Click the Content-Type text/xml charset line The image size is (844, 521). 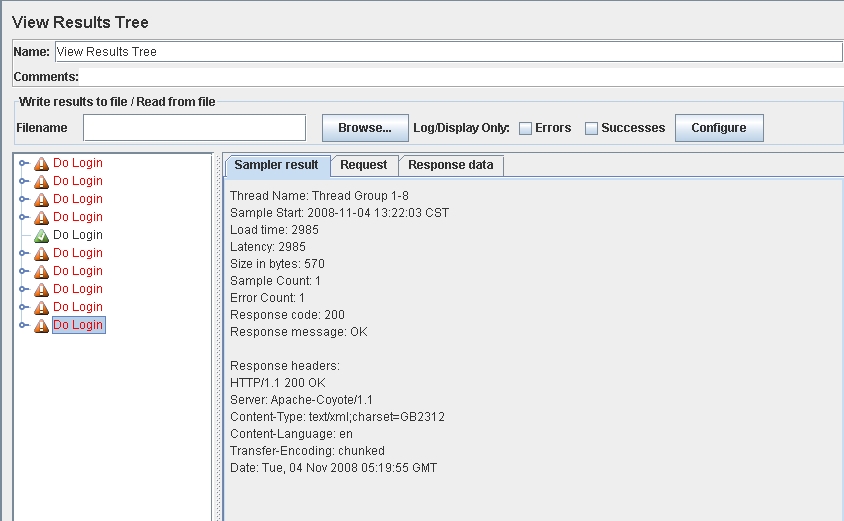tap(337, 417)
